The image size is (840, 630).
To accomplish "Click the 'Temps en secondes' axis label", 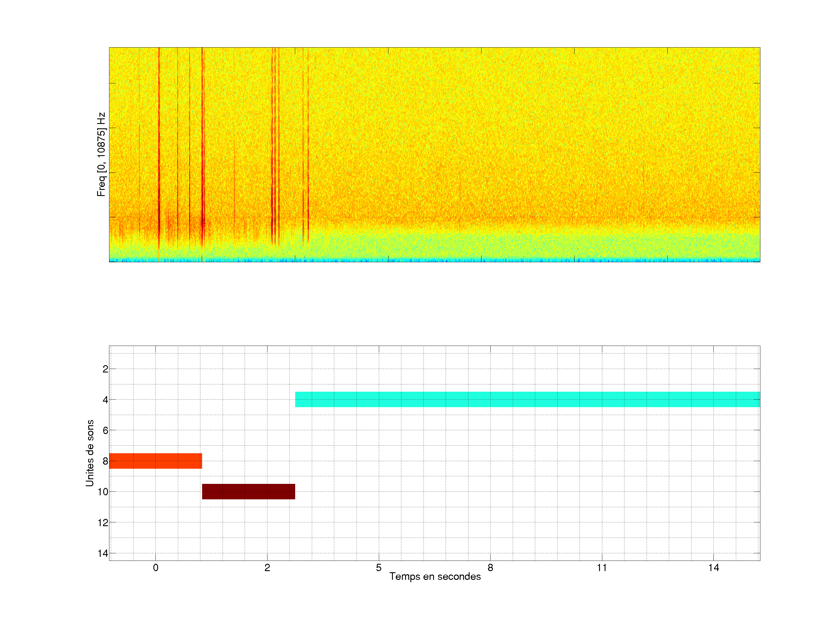I will click(435, 576).
